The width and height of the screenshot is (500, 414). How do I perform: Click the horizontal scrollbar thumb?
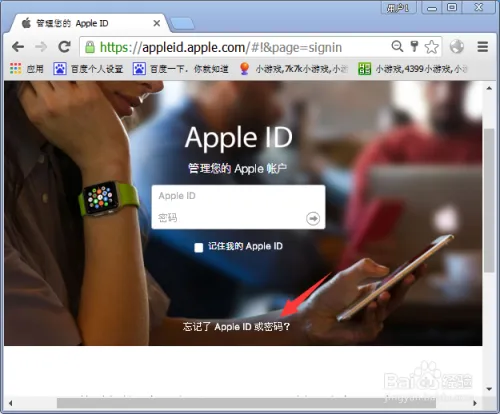(246, 403)
